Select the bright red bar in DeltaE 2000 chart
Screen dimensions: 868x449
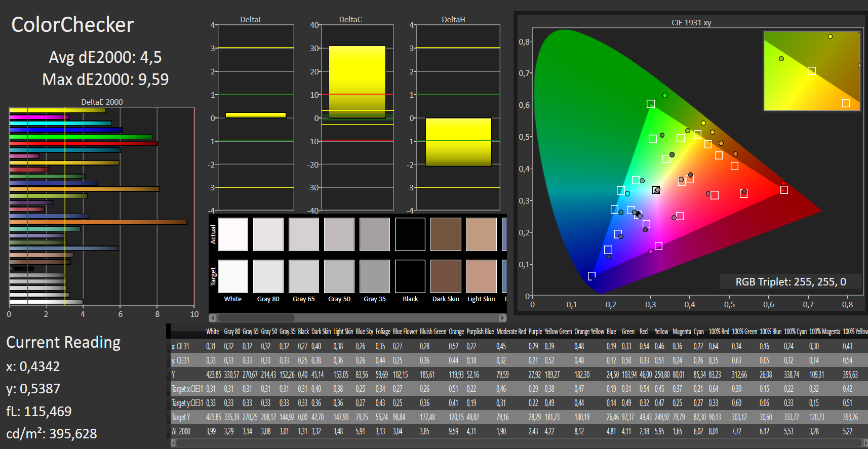click(x=84, y=143)
